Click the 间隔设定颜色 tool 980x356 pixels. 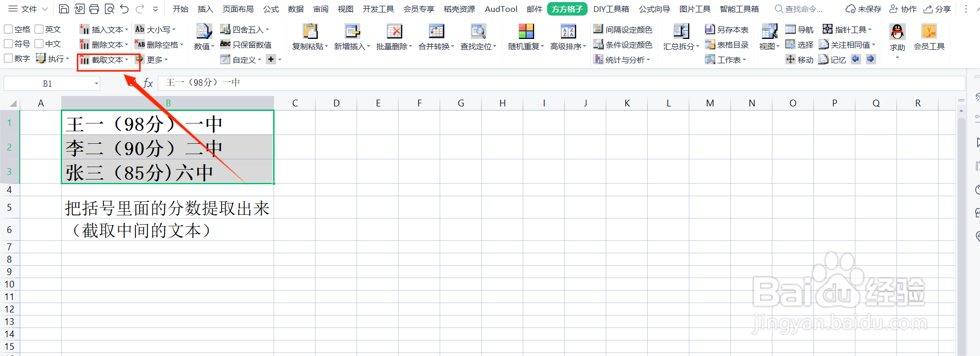coord(622,30)
